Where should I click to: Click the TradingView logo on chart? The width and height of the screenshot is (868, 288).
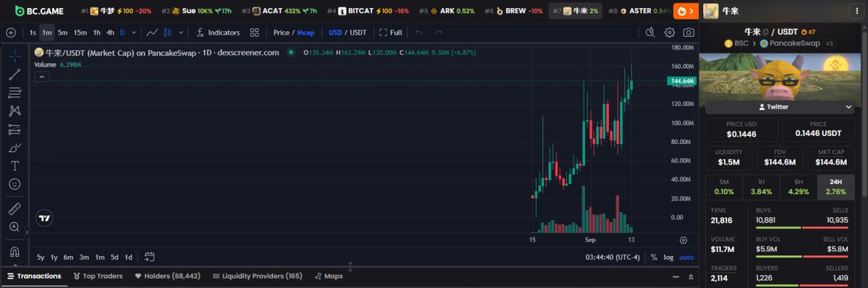click(45, 218)
